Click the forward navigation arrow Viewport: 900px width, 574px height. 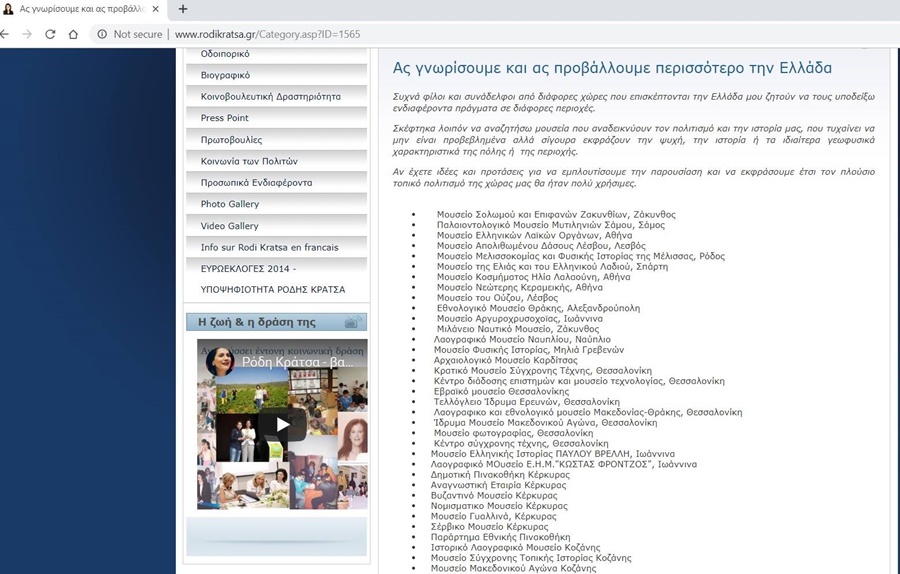tap(27, 34)
